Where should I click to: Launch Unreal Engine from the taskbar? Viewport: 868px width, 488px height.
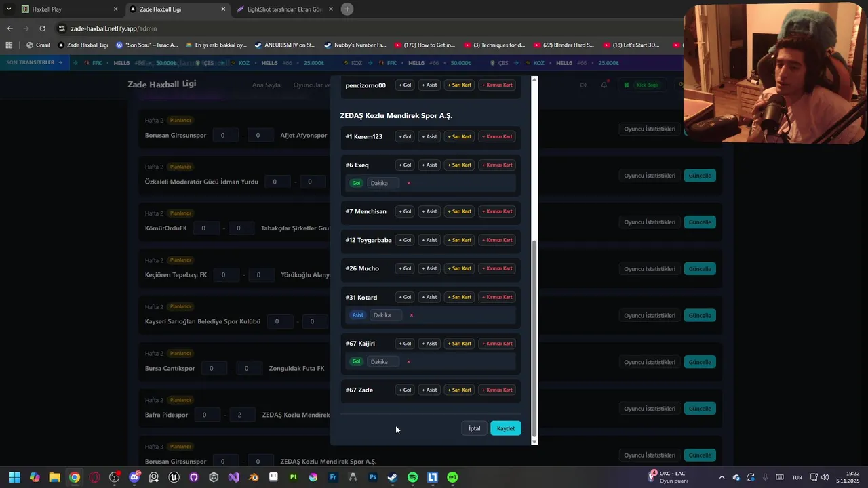174,477
